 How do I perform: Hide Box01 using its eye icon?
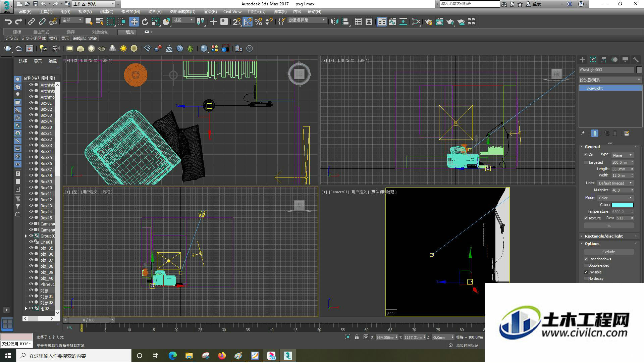tap(31, 103)
